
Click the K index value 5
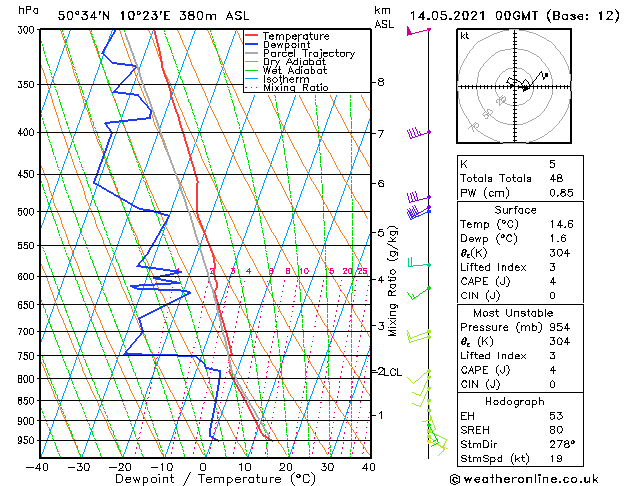coord(552,164)
